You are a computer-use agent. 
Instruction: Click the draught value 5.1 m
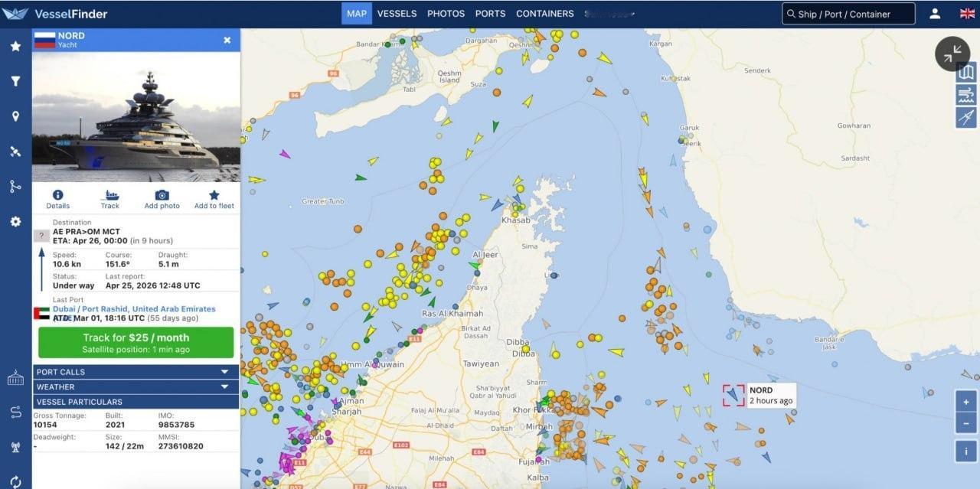coord(168,264)
